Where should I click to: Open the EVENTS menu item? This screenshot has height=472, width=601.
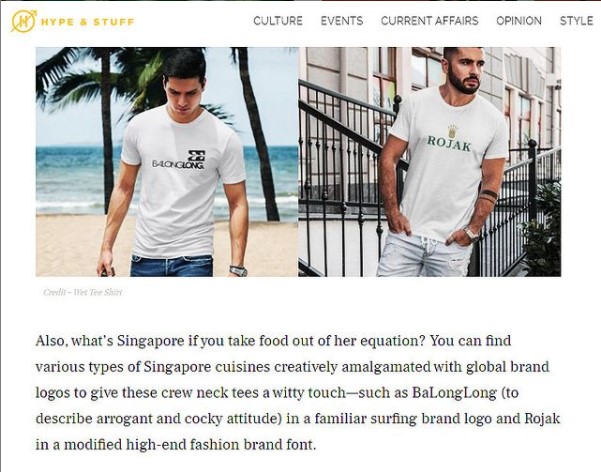342,21
